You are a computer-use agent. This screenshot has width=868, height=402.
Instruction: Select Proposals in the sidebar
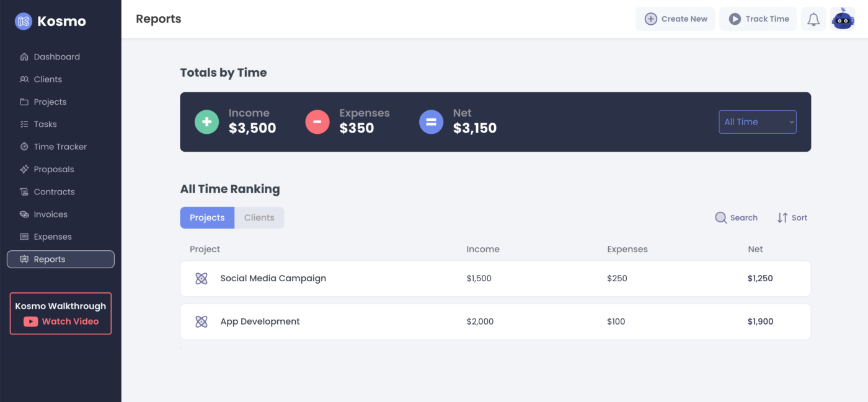point(55,168)
